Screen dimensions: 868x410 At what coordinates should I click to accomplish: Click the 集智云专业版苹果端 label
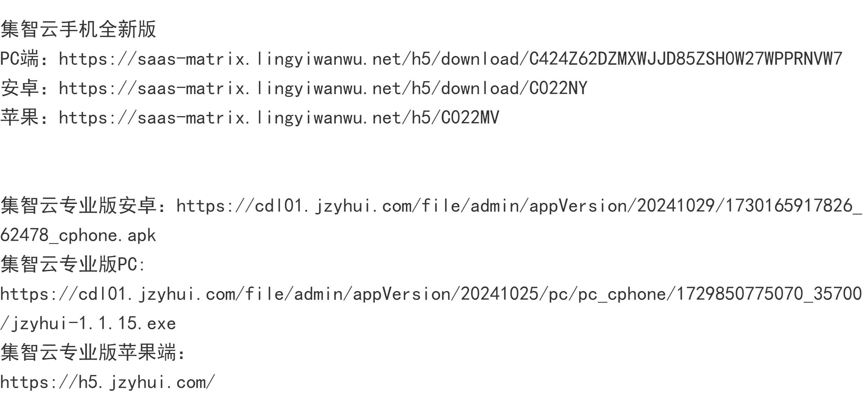tap(88, 353)
